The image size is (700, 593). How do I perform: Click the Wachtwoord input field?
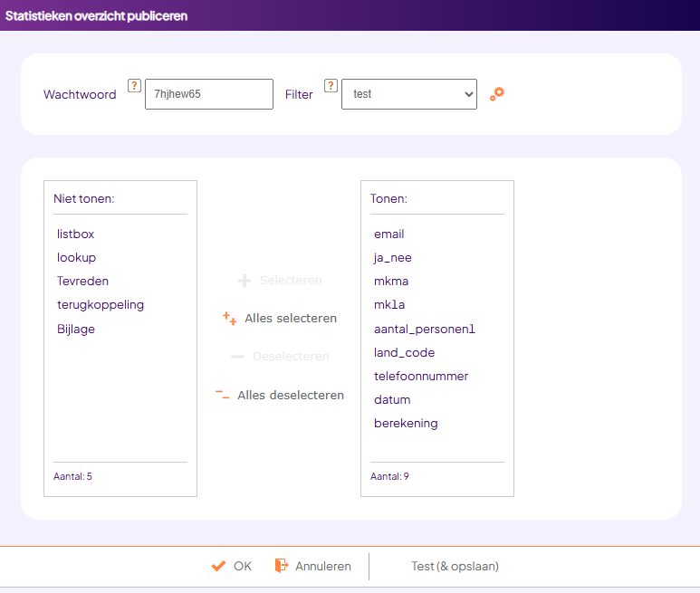pyautogui.click(x=208, y=94)
